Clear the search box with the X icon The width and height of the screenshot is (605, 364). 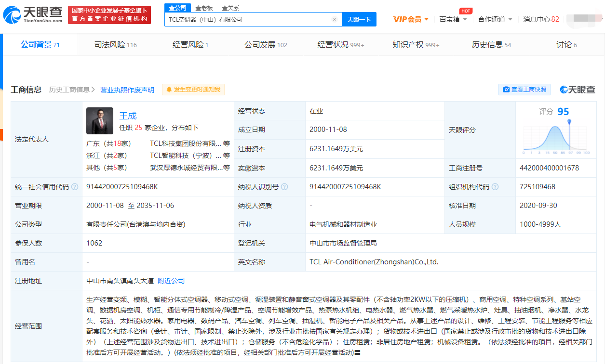(335, 19)
